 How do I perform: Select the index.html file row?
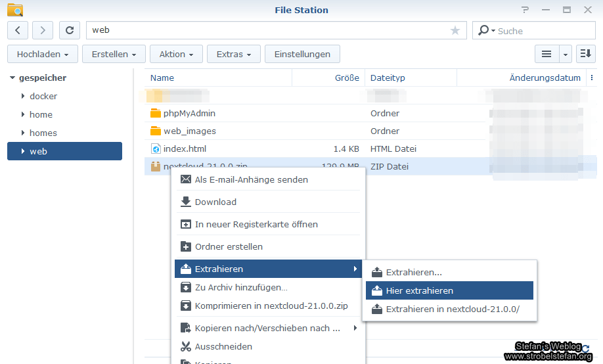pyautogui.click(x=370, y=148)
